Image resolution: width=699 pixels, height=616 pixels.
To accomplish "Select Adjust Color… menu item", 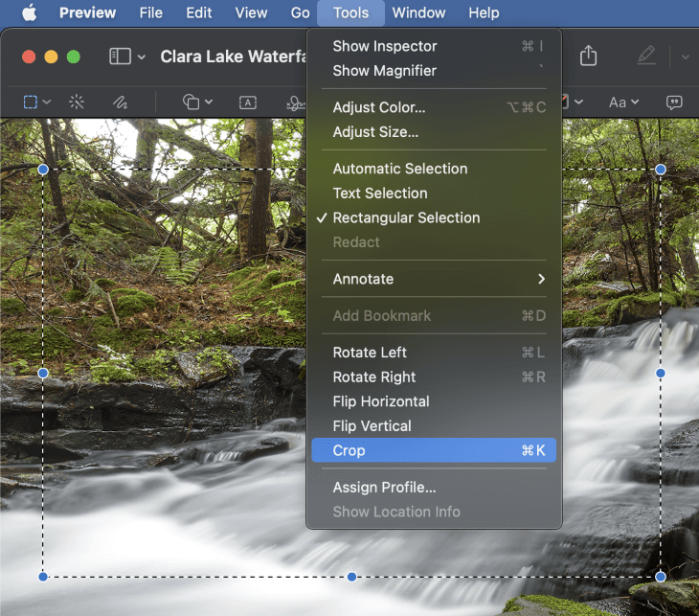I will [434, 107].
